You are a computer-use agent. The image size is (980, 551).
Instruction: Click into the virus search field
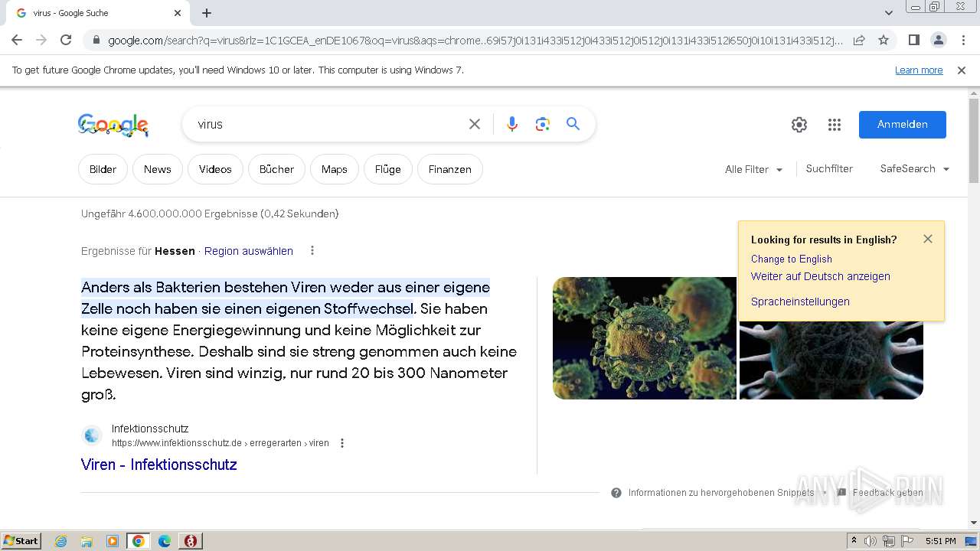click(x=325, y=124)
